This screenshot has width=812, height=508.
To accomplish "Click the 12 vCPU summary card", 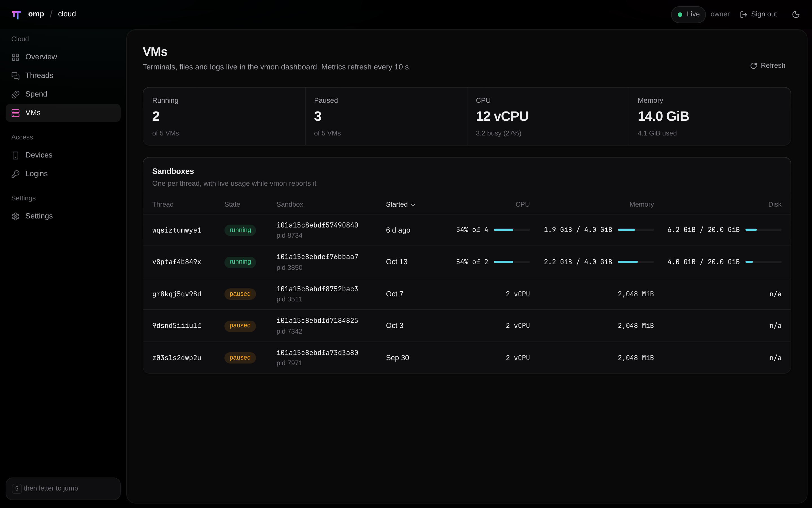I will [548, 116].
